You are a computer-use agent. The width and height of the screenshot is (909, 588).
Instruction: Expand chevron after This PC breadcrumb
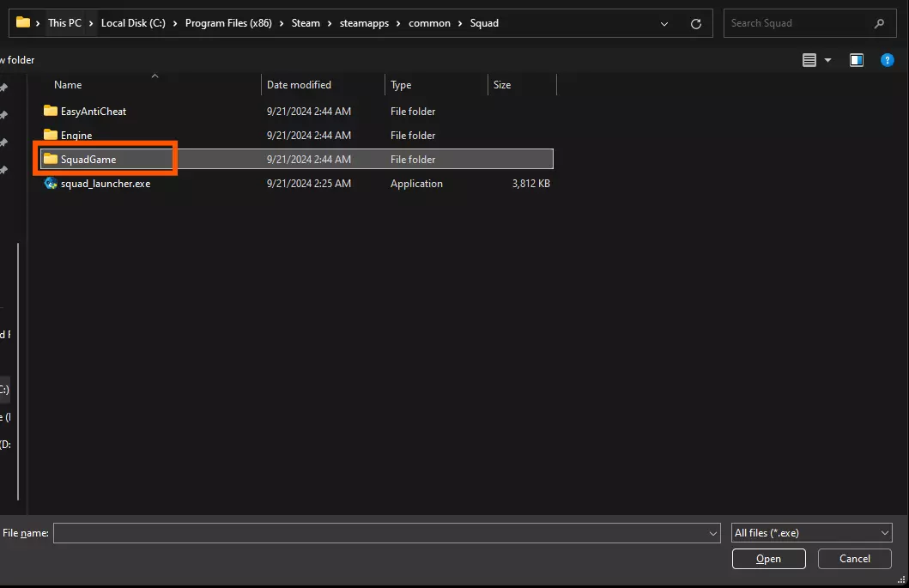click(x=91, y=23)
